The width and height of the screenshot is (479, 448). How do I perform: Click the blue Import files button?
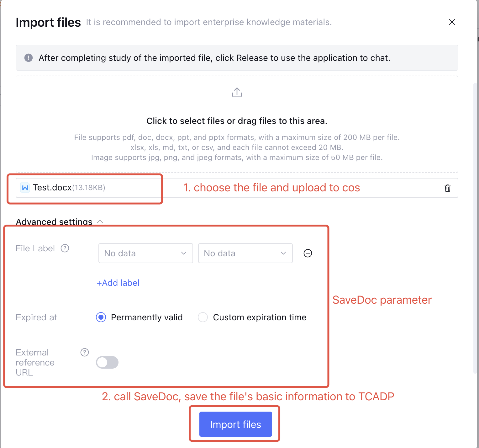coord(235,424)
